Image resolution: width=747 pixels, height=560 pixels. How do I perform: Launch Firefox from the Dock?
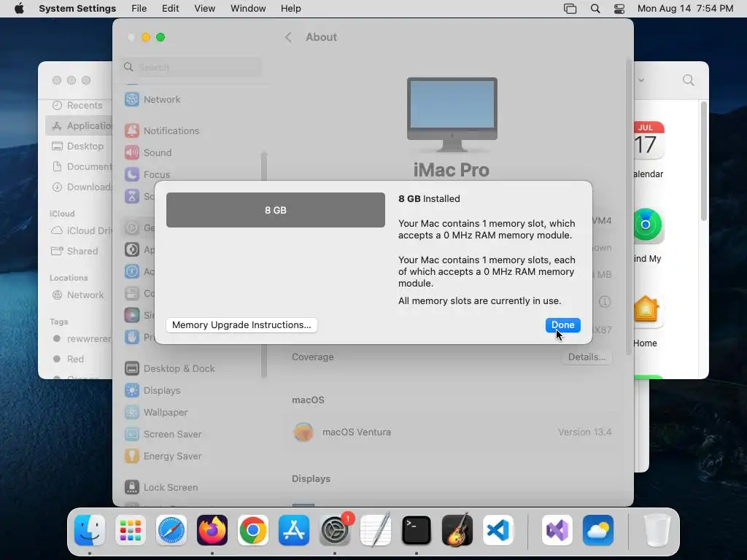point(212,530)
